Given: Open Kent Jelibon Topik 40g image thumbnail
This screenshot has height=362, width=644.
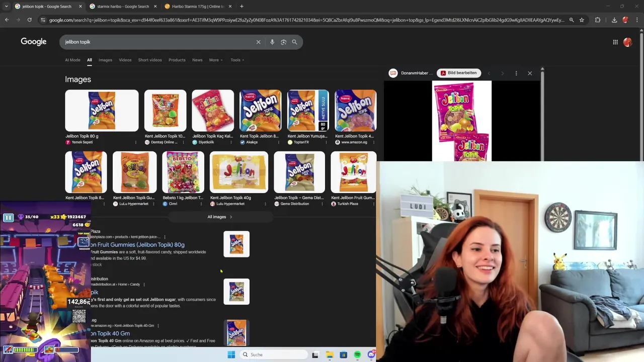Looking at the screenshot, I should (239, 172).
